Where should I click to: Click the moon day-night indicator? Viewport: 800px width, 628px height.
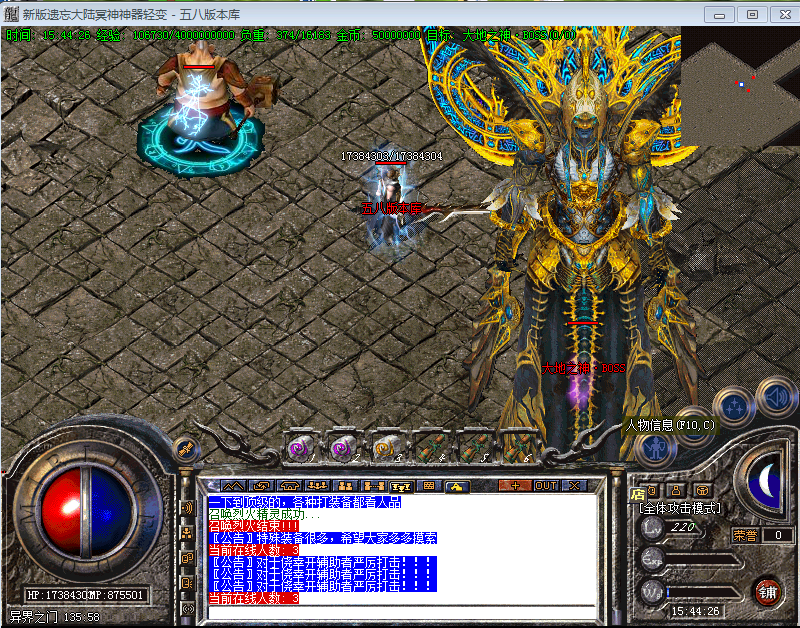tap(763, 482)
